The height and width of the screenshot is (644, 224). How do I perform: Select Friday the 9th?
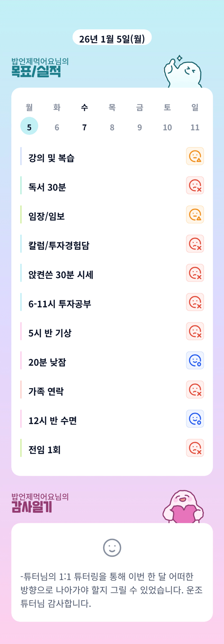[139, 127]
